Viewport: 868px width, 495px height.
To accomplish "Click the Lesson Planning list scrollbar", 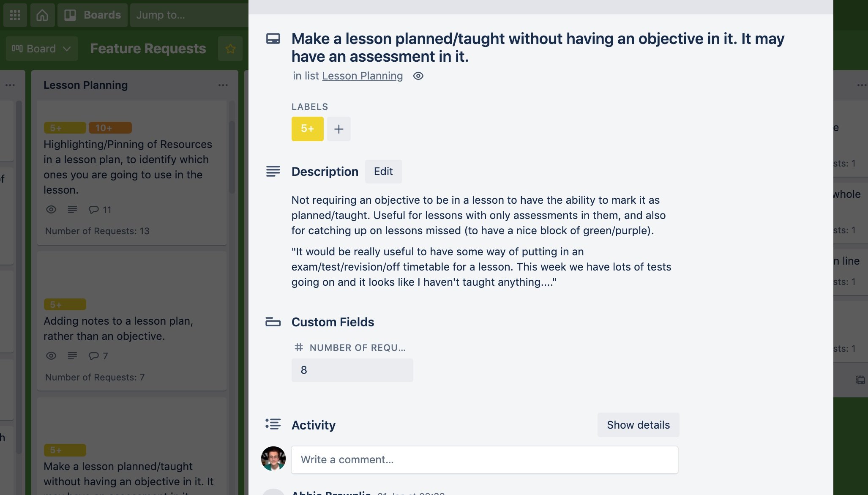I will coord(232,157).
